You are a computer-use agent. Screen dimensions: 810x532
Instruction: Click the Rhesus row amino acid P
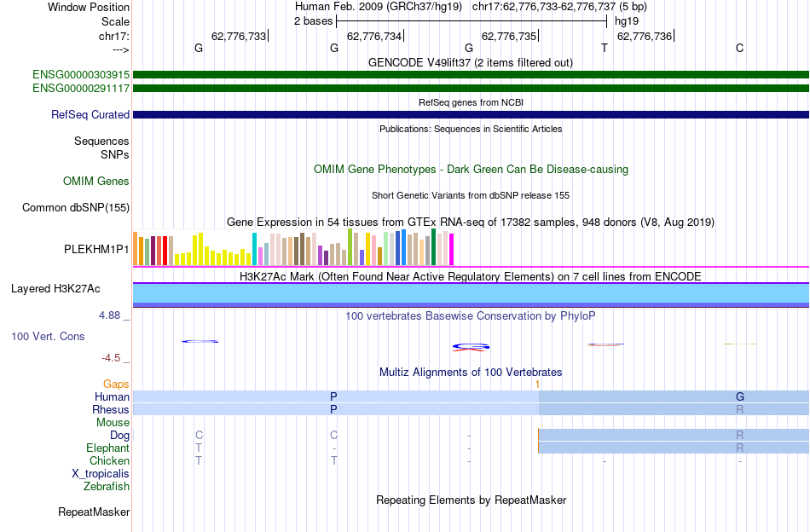333,409
